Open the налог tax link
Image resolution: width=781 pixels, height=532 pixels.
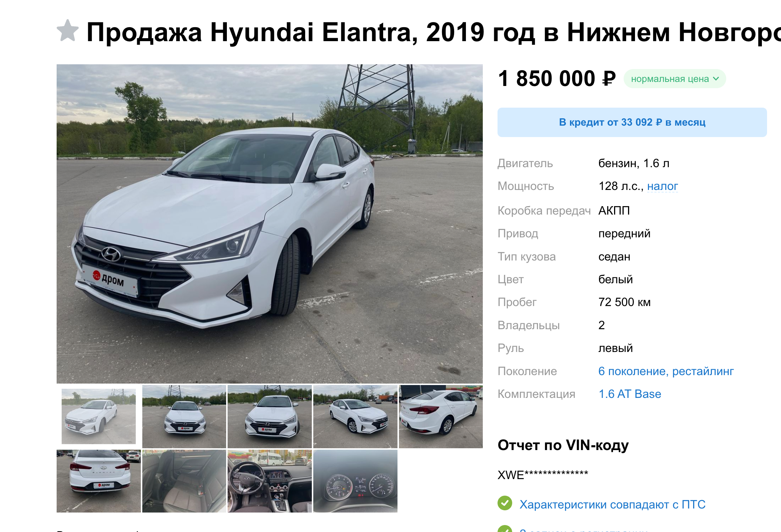click(x=662, y=186)
